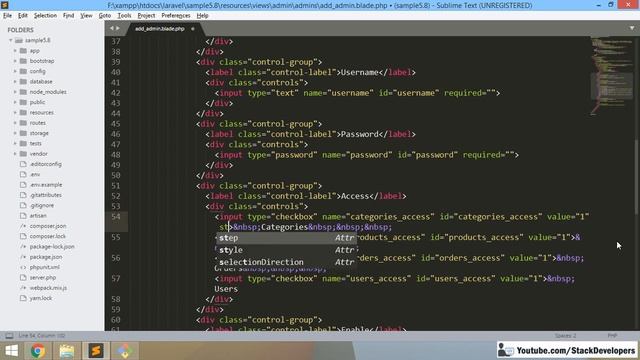Expand the resources folder
Screen dimensions: 640x360
tap(15, 112)
